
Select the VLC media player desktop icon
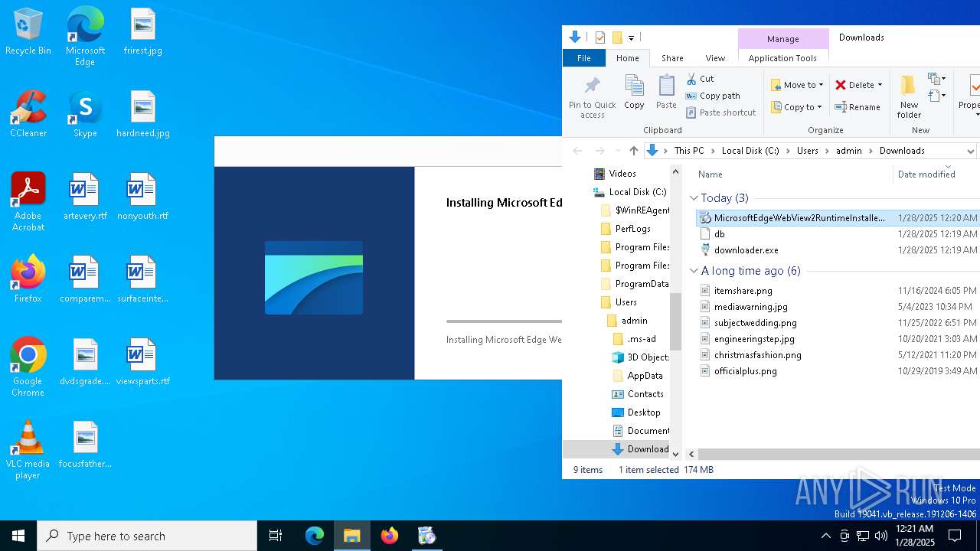(28, 450)
